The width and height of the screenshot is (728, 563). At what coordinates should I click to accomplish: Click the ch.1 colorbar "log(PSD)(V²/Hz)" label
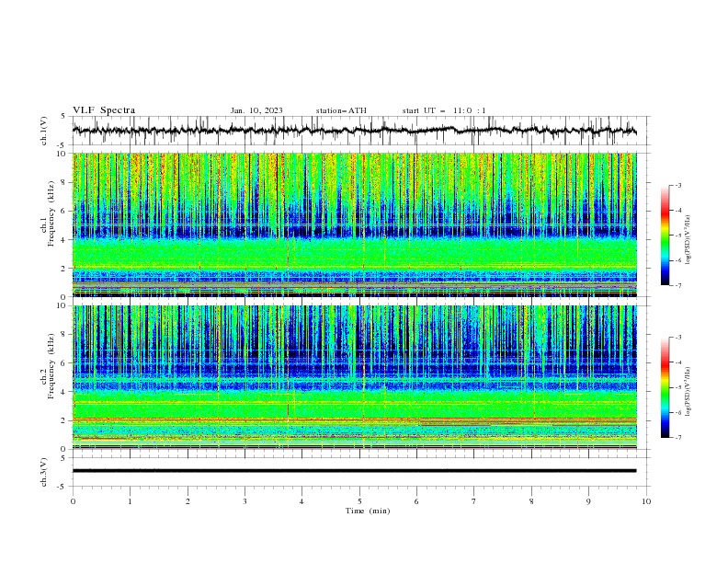pos(688,240)
